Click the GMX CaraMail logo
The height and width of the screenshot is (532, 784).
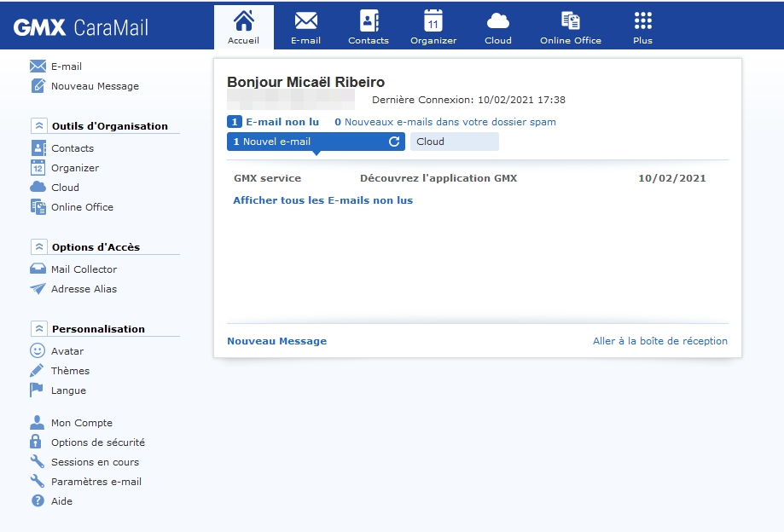80,27
